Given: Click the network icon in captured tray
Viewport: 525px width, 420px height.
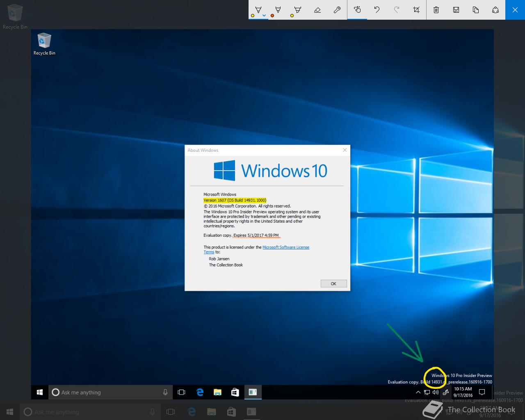Looking at the screenshot, I should pos(427,393).
